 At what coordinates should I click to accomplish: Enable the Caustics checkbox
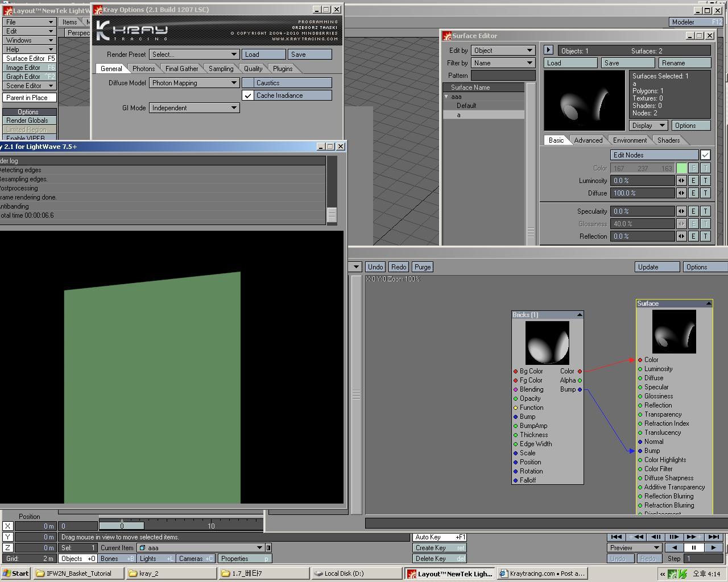point(248,83)
